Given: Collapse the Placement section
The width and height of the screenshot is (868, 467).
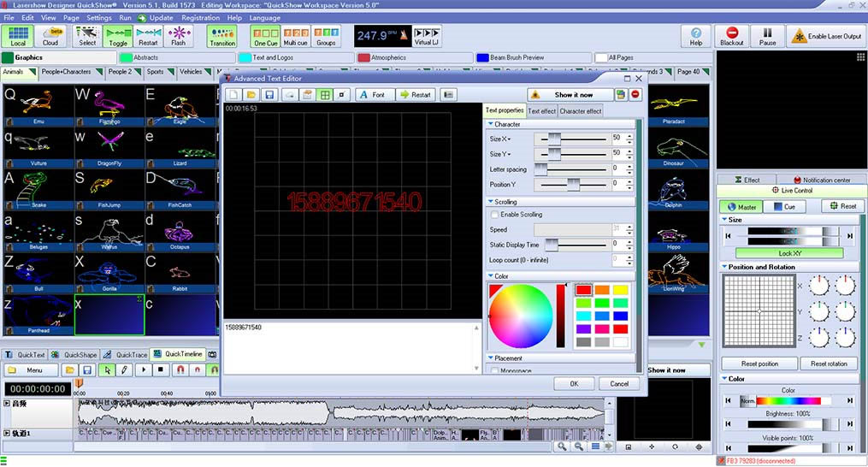Looking at the screenshot, I should coord(491,358).
